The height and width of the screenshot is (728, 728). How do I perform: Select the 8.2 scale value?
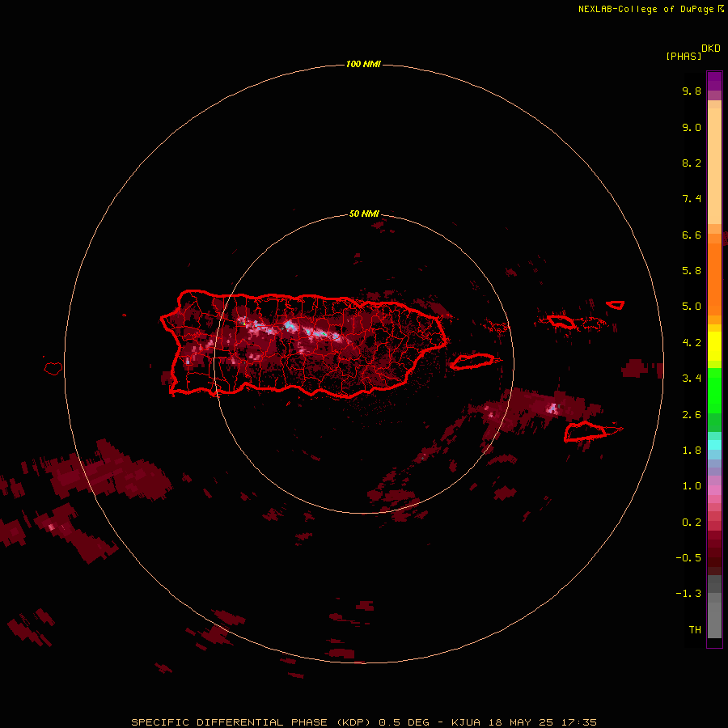[692, 163]
